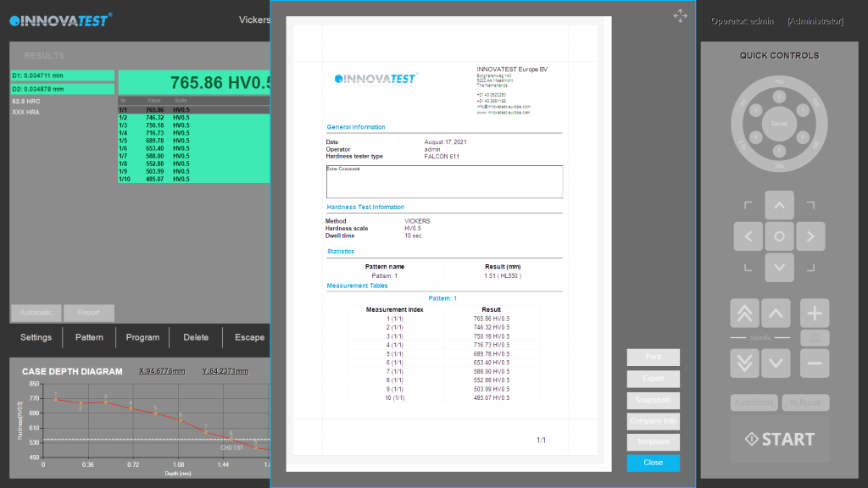Select turret position 6
868x488 pixels.
803,136
